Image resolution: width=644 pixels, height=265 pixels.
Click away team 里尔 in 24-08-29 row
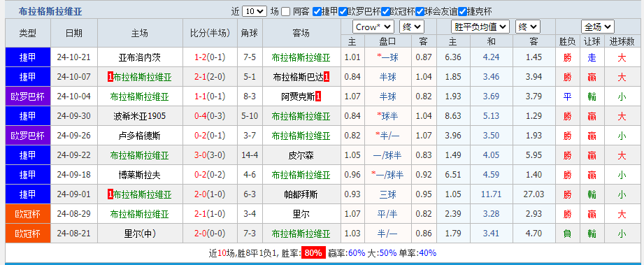(301, 214)
